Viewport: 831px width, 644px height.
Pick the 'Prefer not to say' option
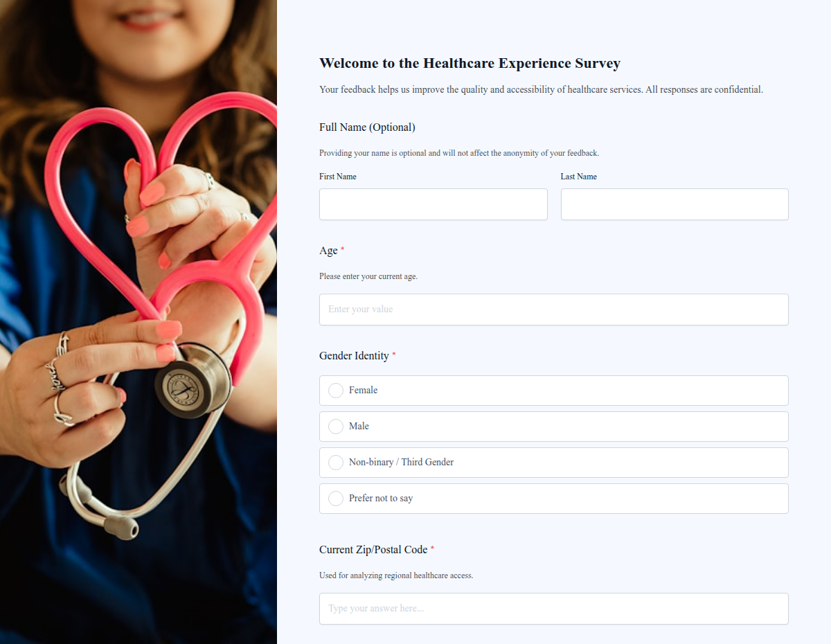click(336, 499)
